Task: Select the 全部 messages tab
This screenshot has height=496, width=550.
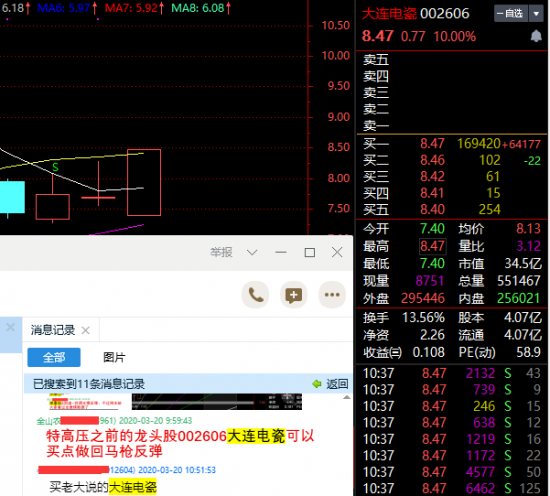Action: 54,357
